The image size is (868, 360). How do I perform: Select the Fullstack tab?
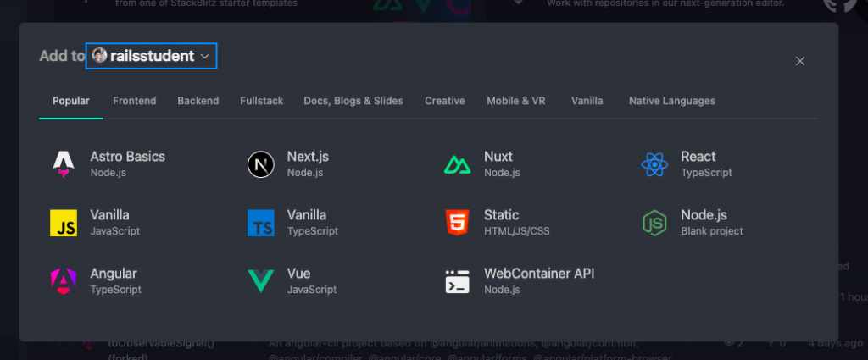(x=261, y=101)
